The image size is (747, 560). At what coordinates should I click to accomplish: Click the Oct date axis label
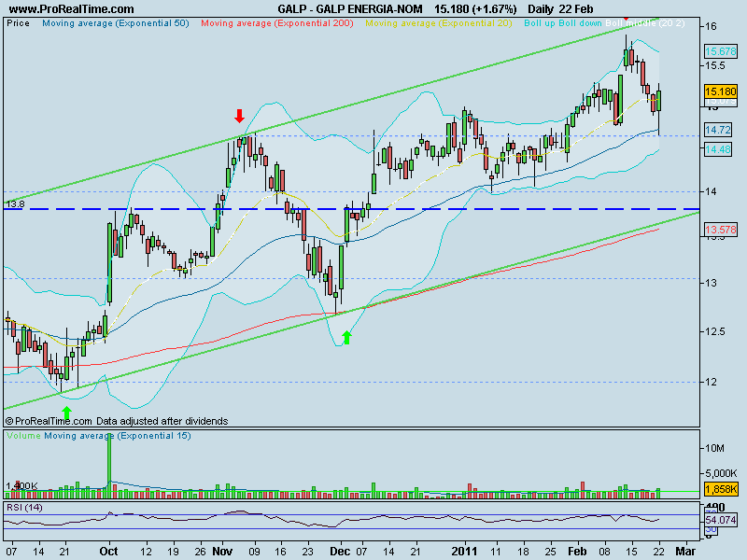(108, 551)
